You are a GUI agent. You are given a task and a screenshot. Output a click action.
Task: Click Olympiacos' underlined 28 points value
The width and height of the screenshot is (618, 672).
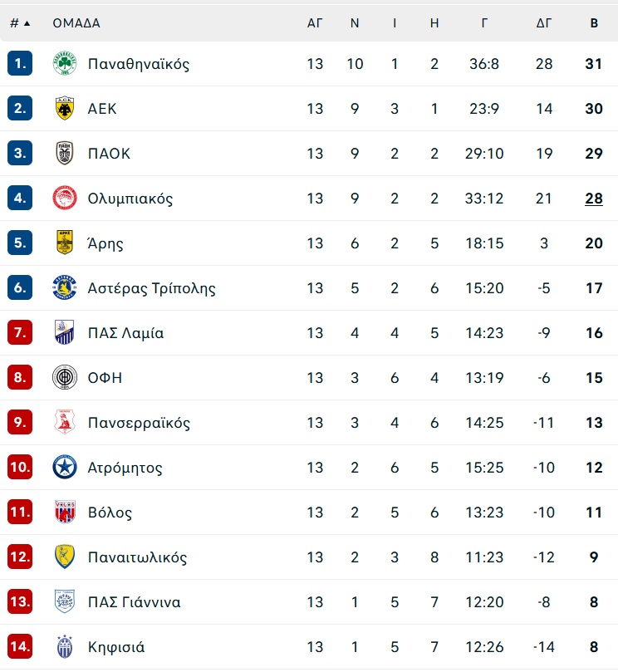pyautogui.click(x=594, y=199)
